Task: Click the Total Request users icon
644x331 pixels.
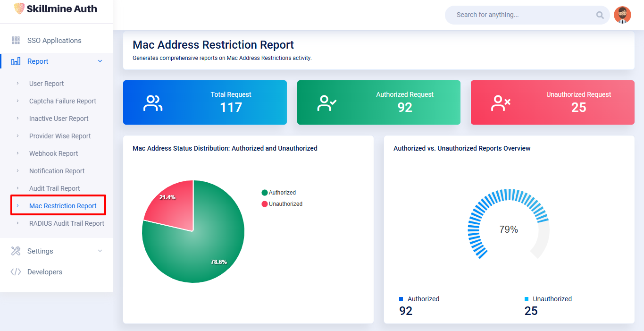Action: click(x=153, y=103)
